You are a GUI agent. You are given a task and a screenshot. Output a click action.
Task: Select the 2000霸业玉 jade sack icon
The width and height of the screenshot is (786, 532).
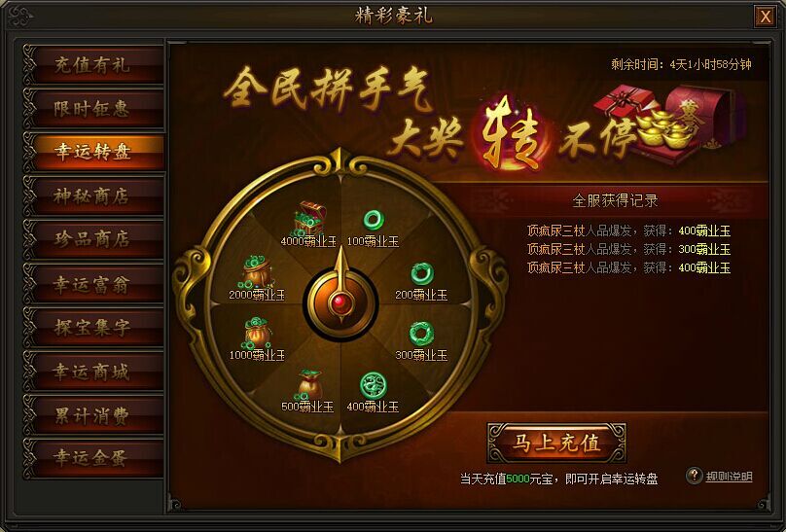tap(258, 271)
